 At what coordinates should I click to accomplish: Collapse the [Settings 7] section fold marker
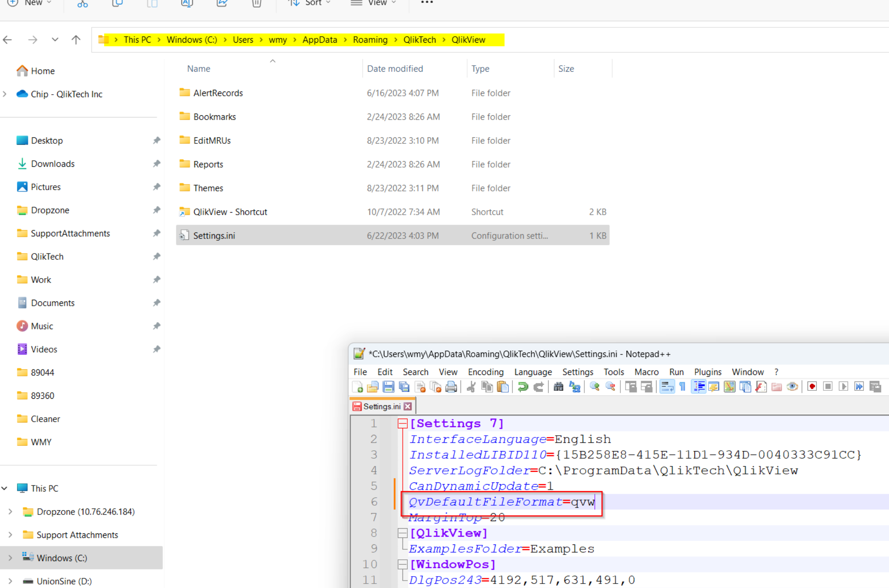point(402,423)
